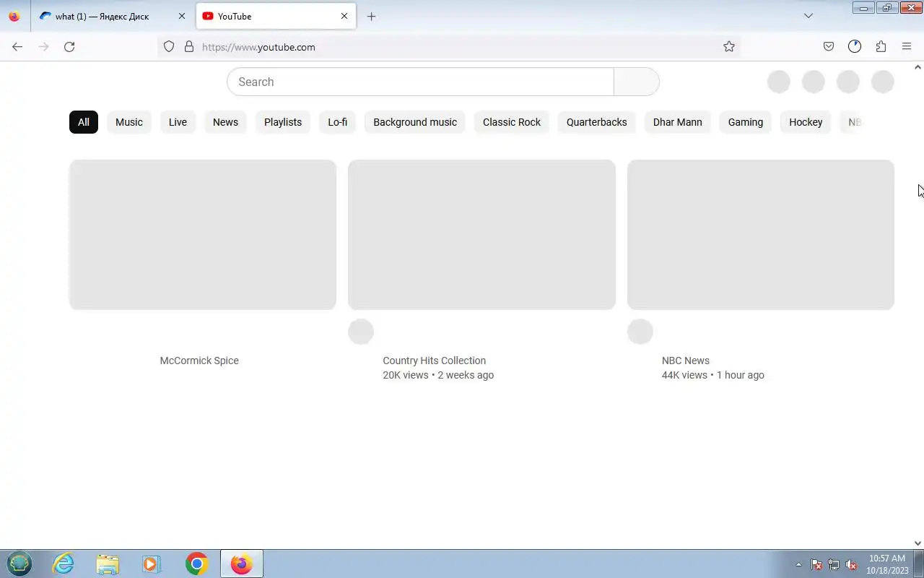This screenshot has width=924, height=578.
Task: Select the Hockey chip
Action: point(806,122)
